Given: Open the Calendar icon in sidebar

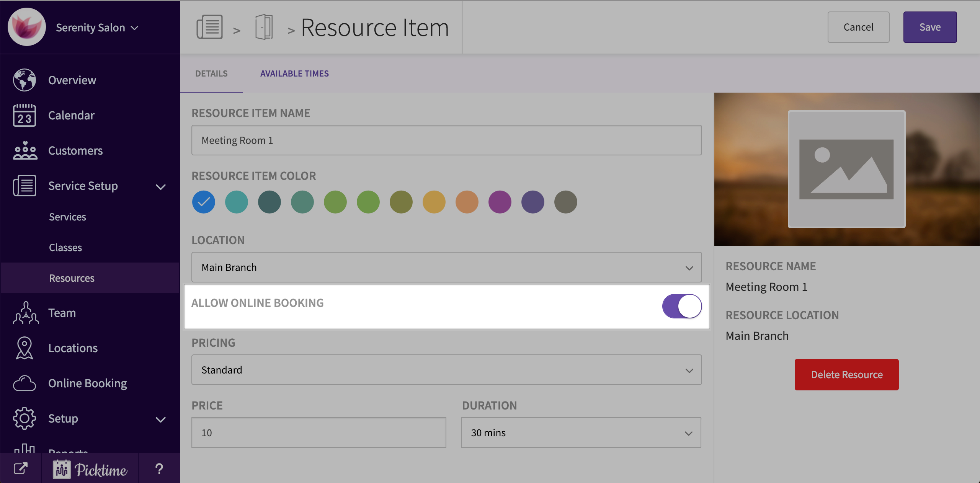Looking at the screenshot, I should tap(24, 115).
